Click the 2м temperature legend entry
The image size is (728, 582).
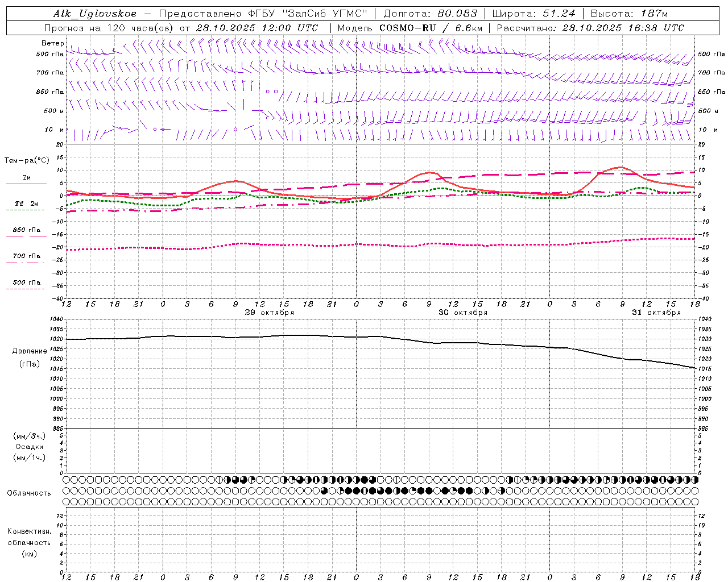pyautogui.click(x=27, y=178)
